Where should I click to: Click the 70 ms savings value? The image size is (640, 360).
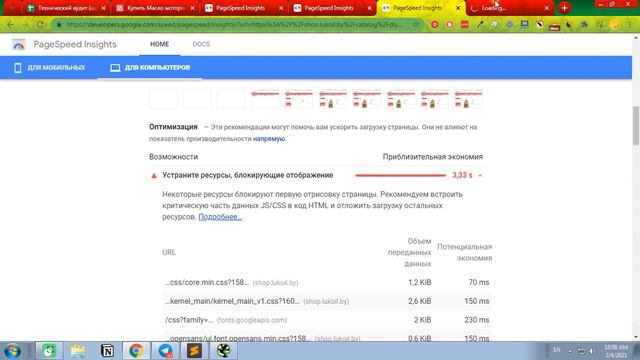point(479,282)
